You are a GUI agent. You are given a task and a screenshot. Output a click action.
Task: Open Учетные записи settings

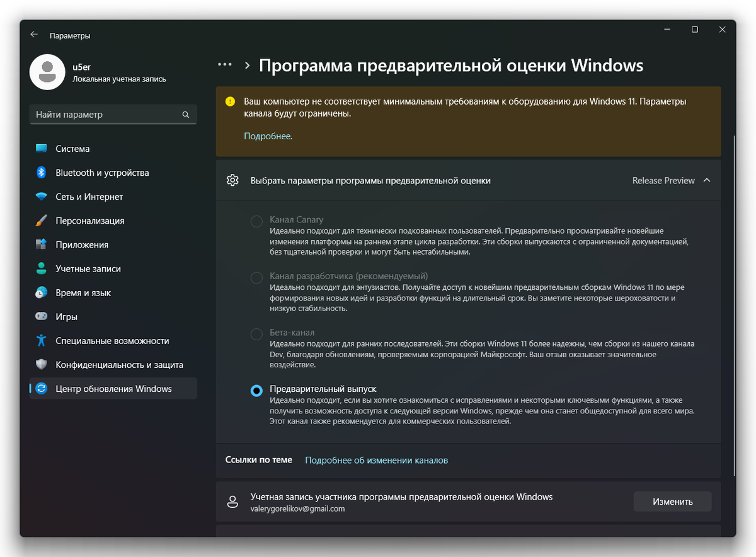[x=113, y=268]
